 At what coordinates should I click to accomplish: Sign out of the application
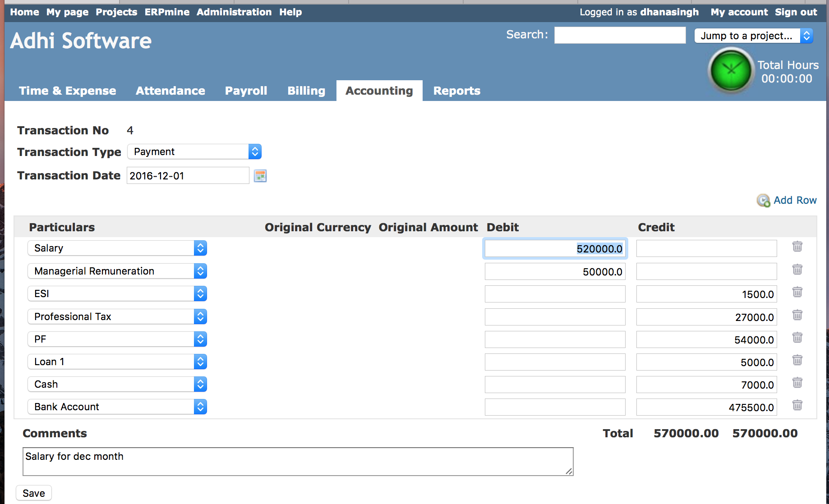point(796,12)
